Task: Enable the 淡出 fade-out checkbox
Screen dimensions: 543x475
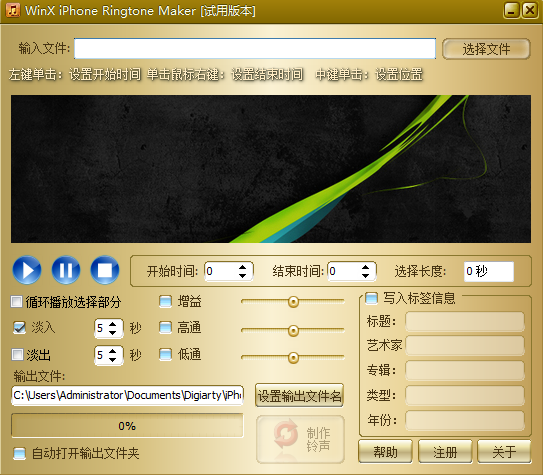Action: coord(17,355)
